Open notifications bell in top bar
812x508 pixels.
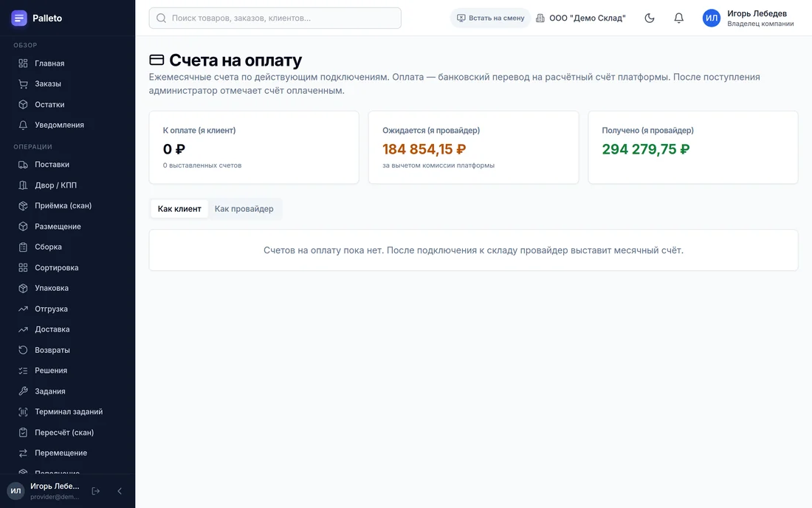(x=678, y=18)
